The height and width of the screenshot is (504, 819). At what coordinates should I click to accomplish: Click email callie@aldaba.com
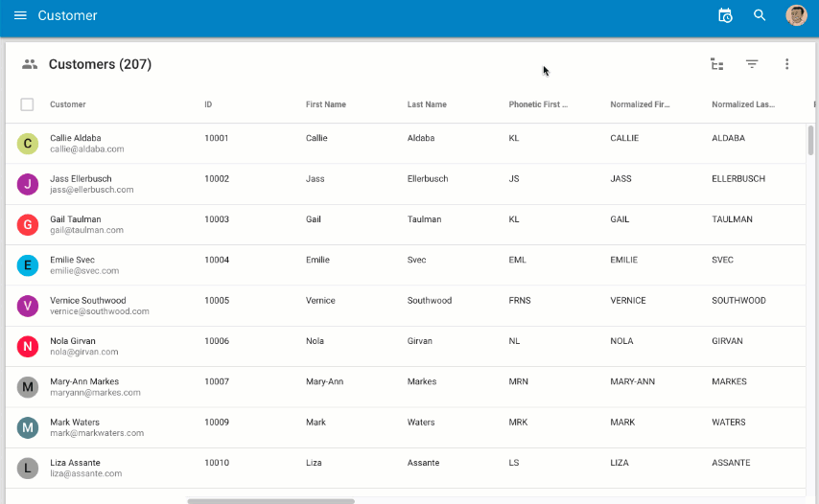(87, 149)
